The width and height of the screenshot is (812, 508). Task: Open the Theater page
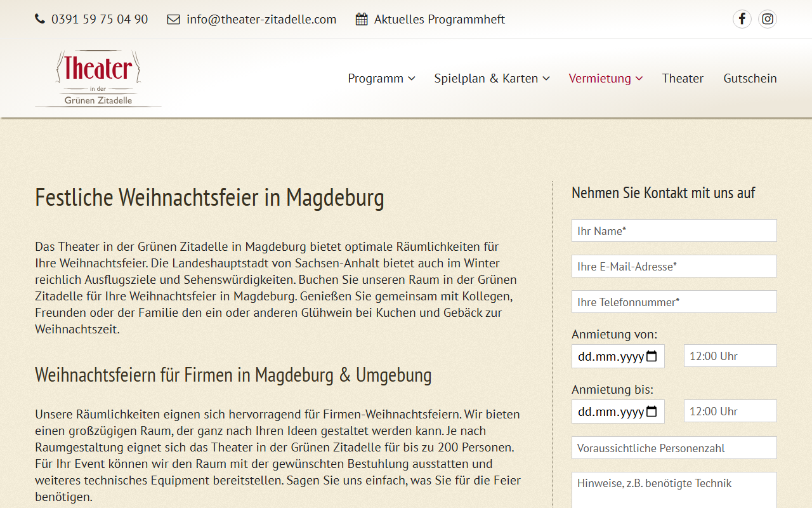[683, 78]
